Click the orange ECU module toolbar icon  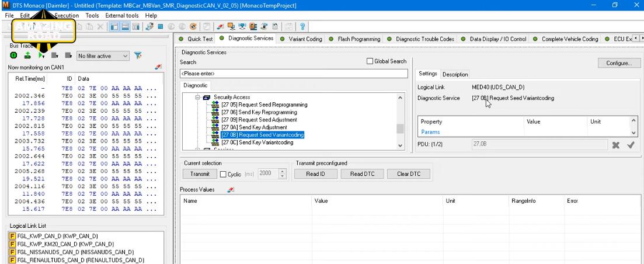253,27
